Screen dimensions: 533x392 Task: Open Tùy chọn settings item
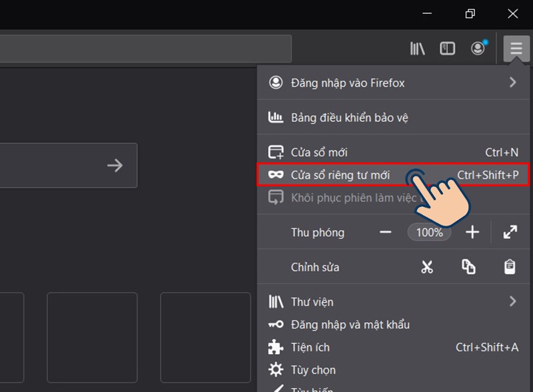click(x=393, y=370)
